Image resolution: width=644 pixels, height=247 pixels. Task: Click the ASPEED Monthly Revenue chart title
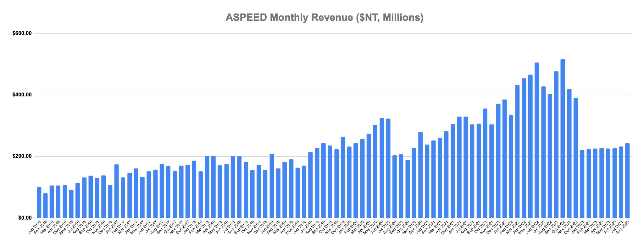point(325,18)
